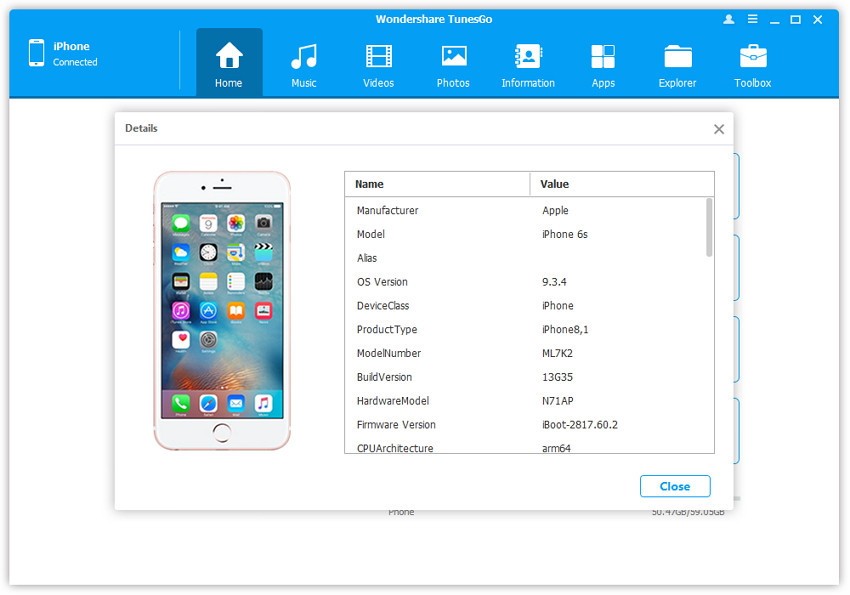Screen dimensions: 850x595
Task: Click the Name column header
Action: [x=437, y=184]
